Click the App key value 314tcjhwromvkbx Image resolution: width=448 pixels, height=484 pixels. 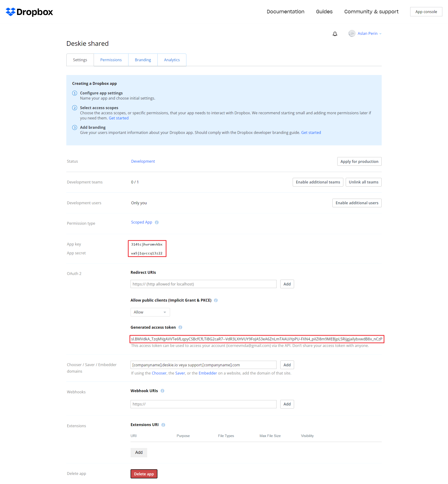click(147, 244)
